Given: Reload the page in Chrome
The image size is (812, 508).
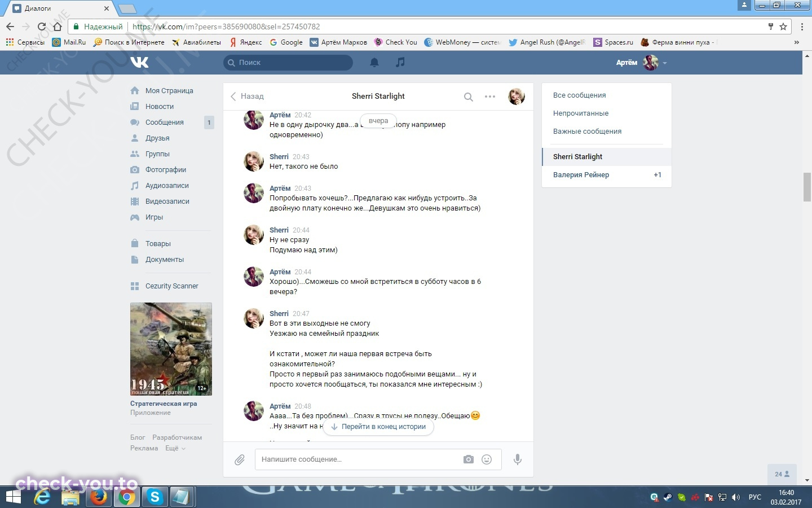Looking at the screenshot, I should [41, 27].
